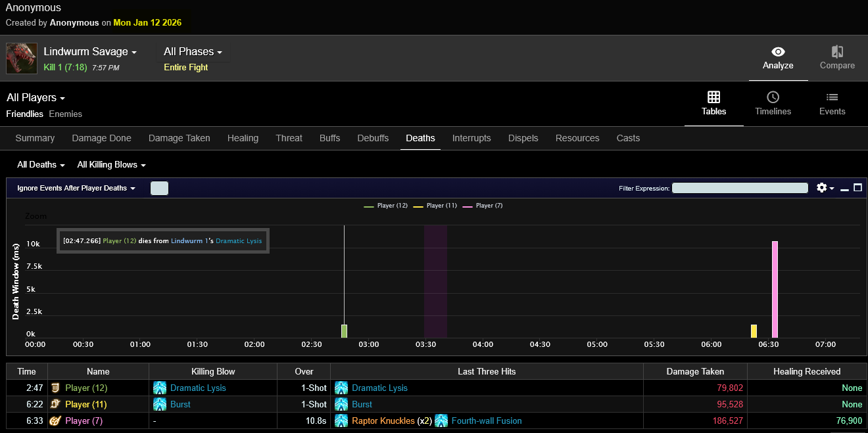Screen dimensions: 868x433
Task: Open the All Killing Blows dropdown
Action: (112, 165)
